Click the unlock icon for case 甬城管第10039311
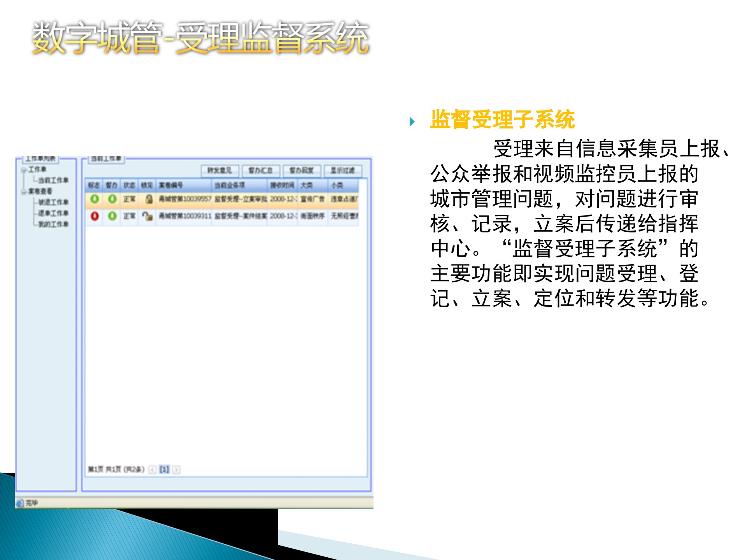 coord(149,216)
